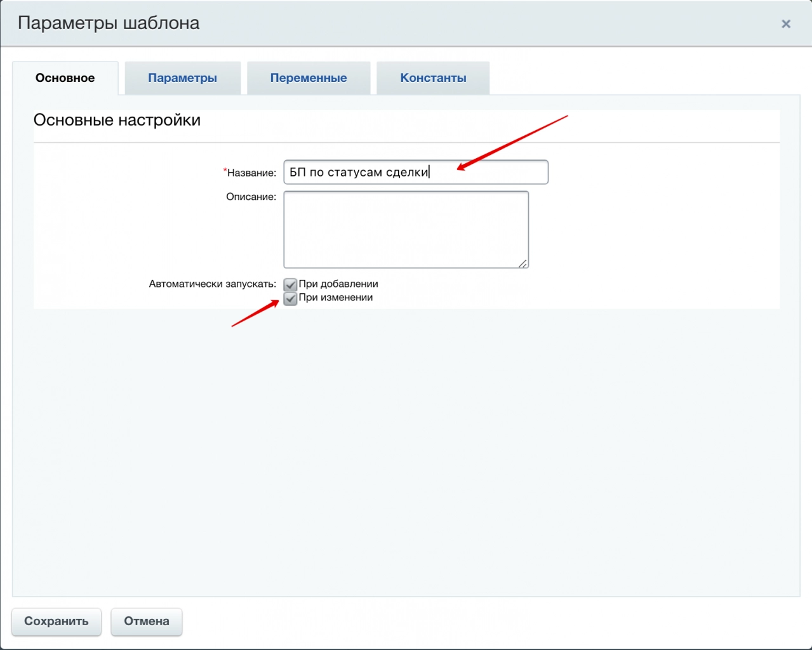Toggle the При изменении checkbox
Image resolution: width=812 pixels, height=650 pixels.
[290, 298]
